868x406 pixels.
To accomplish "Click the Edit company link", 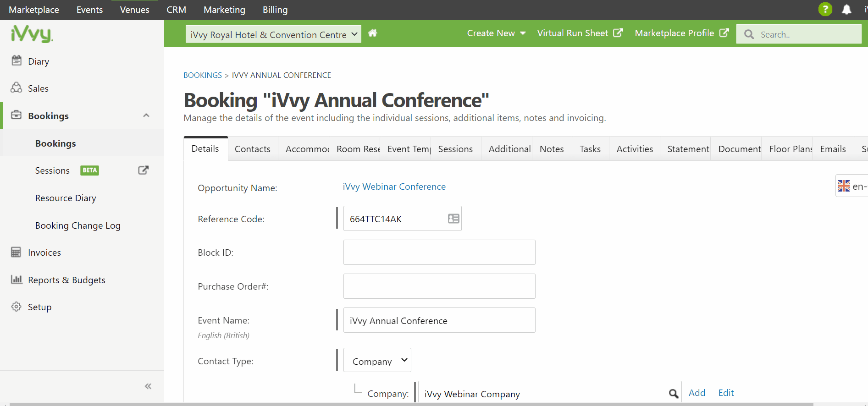I will pyautogui.click(x=726, y=393).
